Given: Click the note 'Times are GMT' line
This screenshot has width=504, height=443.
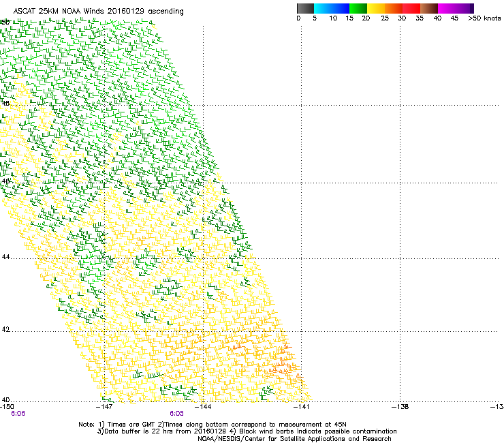Looking at the screenshot, I should pyautogui.click(x=212, y=425).
